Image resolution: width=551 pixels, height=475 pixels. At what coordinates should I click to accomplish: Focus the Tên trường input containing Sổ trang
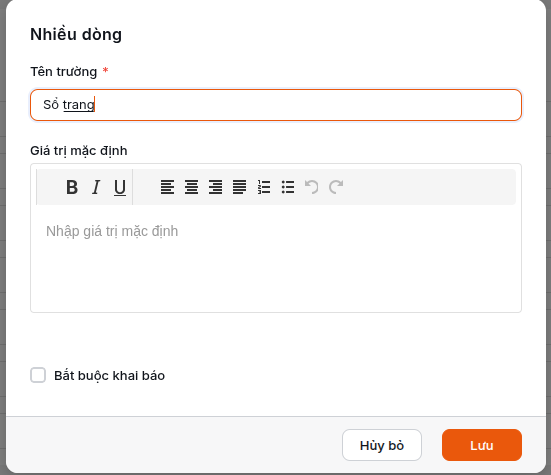coord(276,105)
